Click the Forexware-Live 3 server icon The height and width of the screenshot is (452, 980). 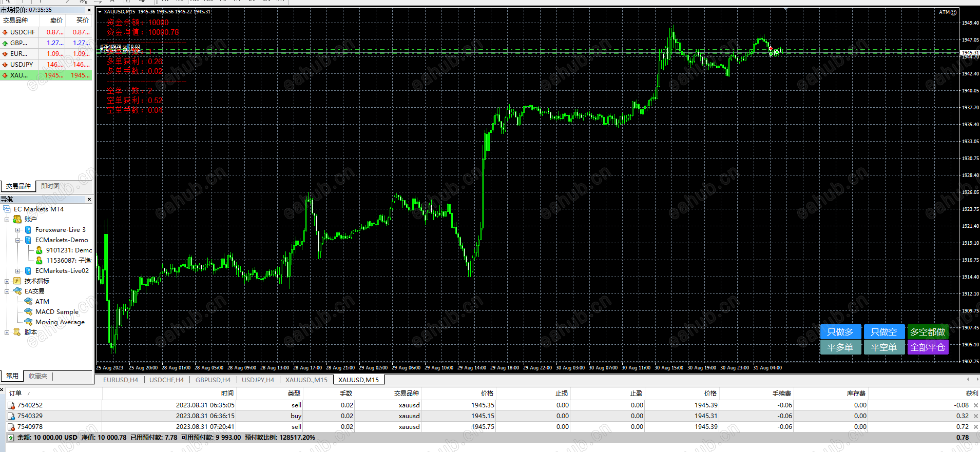[x=28, y=230]
